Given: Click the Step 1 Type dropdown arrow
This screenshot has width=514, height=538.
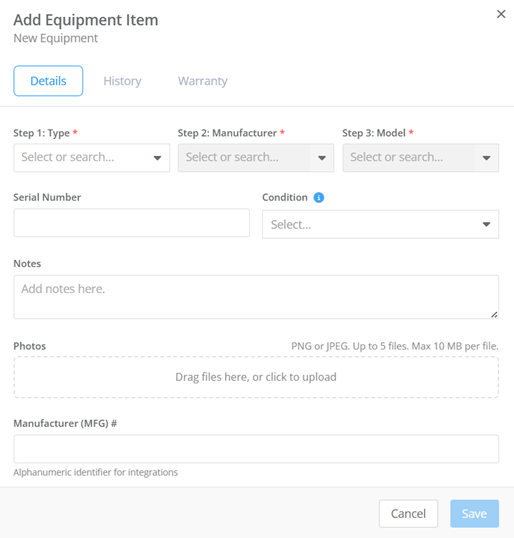Looking at the screenshot, I should point(157,158).
